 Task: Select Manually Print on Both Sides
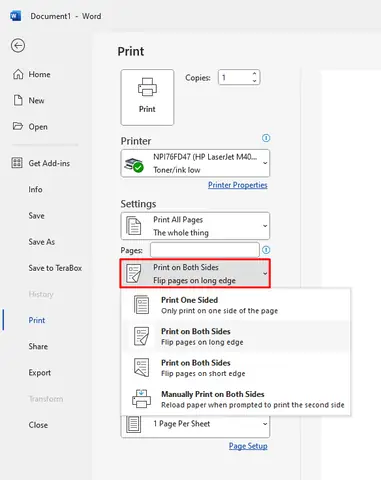pyautogui.click(x=236, y=399)
